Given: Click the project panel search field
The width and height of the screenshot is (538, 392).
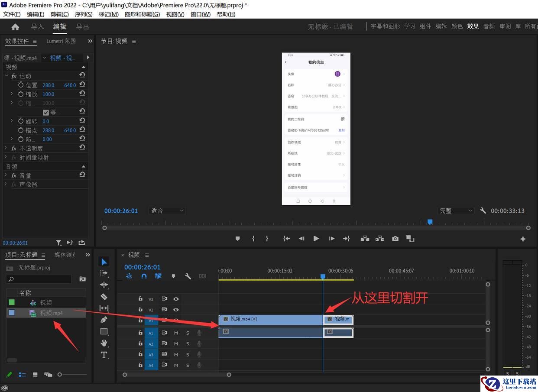Looking at the screenshot, I should point(39,279).
